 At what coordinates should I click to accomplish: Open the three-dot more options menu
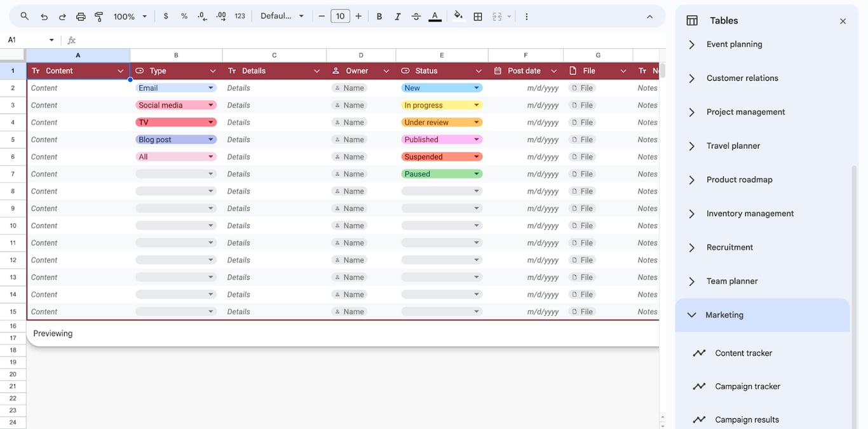pyautogui.click(x=526, y=17)
